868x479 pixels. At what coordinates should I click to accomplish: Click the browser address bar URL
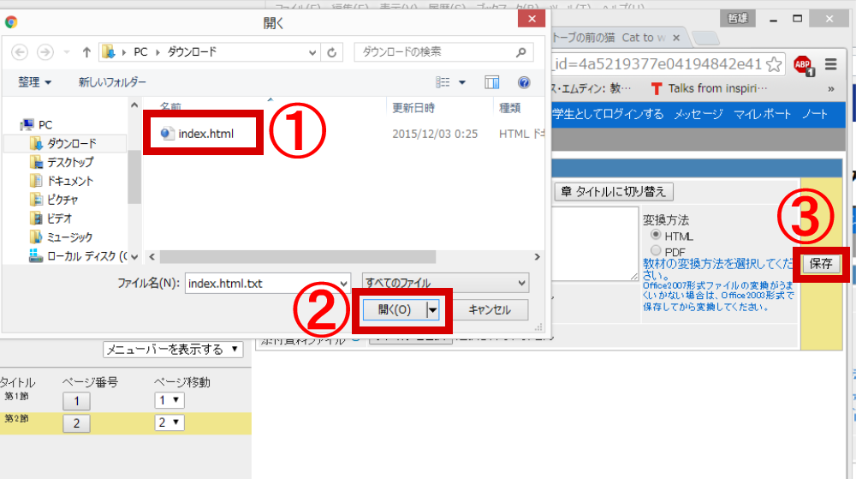[x=657, y=64]
